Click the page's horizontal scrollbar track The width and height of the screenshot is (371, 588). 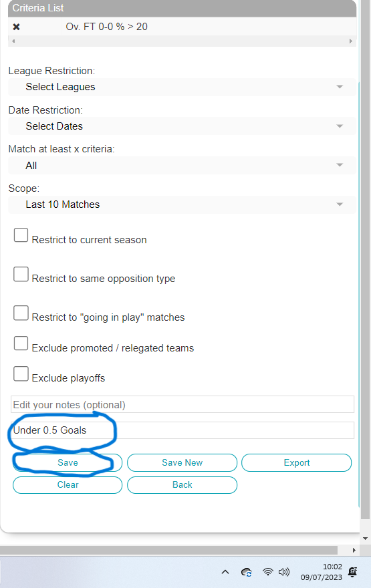tap(169, 550)
